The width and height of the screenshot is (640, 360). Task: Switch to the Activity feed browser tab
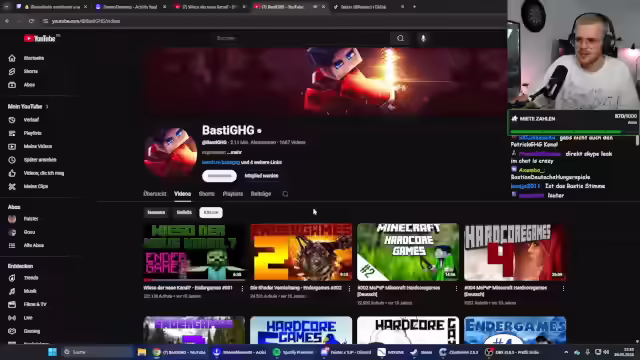(x=130, y=7)
